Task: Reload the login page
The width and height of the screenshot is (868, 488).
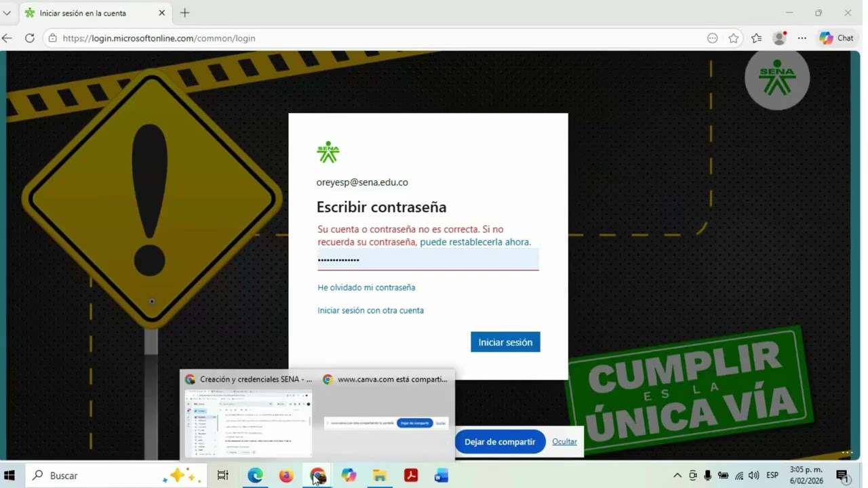Action: coord(29,38)
